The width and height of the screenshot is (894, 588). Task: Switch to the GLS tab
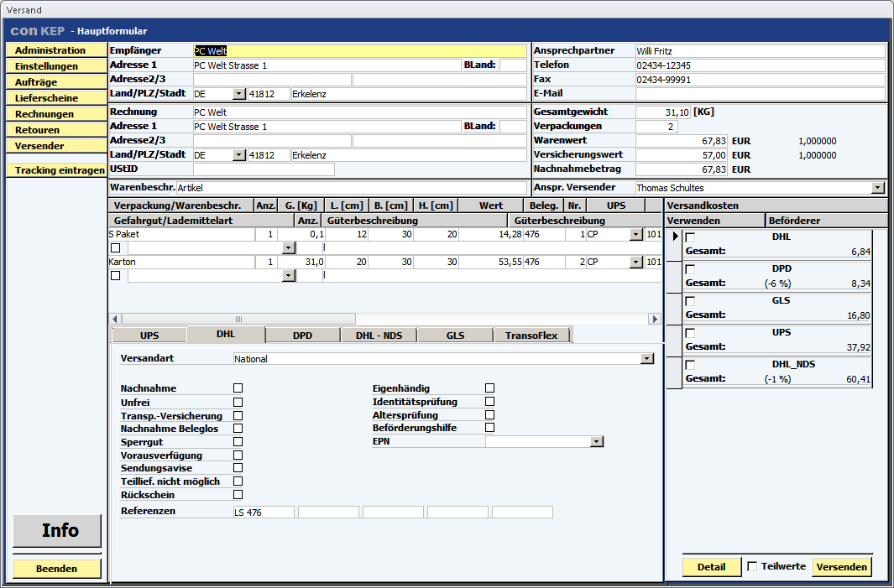(455, 335)
